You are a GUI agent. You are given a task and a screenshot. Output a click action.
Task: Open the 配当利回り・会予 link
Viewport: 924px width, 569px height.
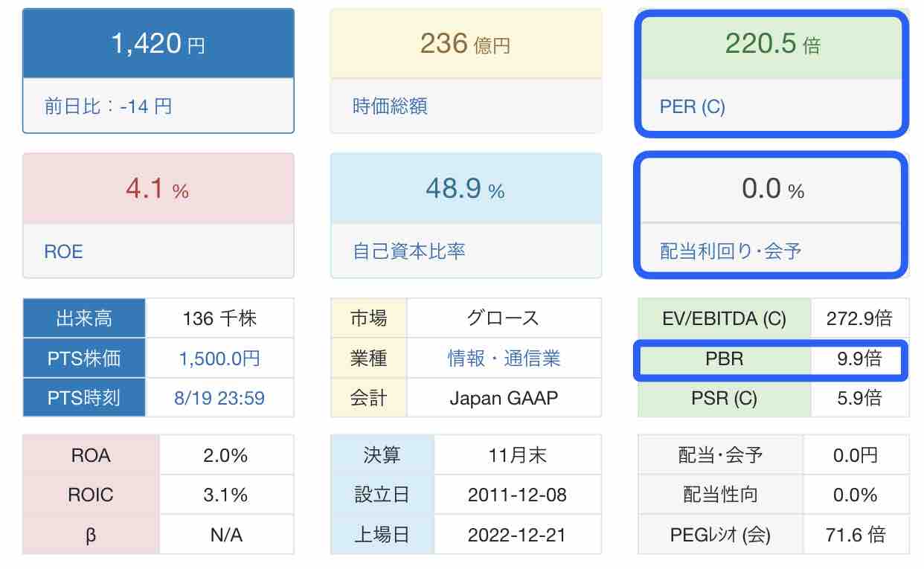click(x=731, y=251)
